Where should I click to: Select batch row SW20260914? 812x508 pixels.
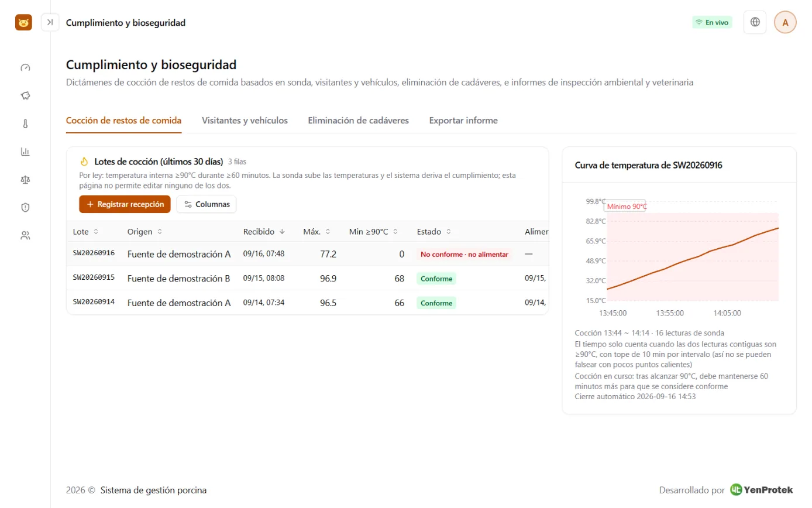[x=308, y=303]
